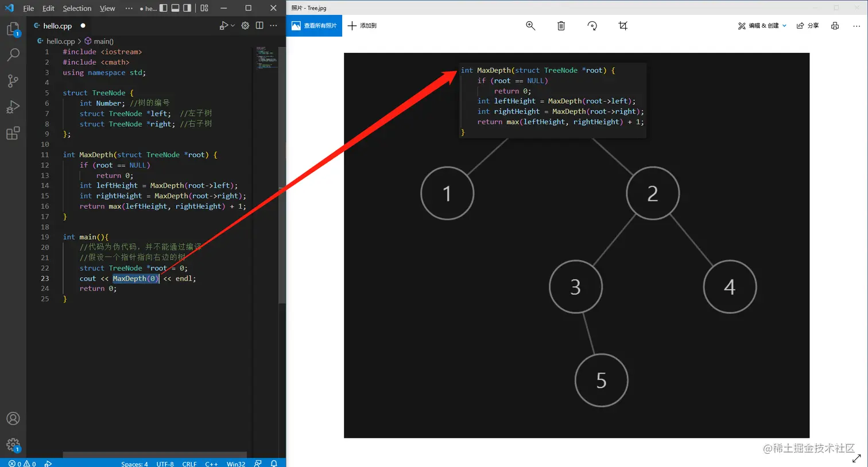
Task: Expand the hidden menus ellipsis in the menu bar
Action: point(129,9)
